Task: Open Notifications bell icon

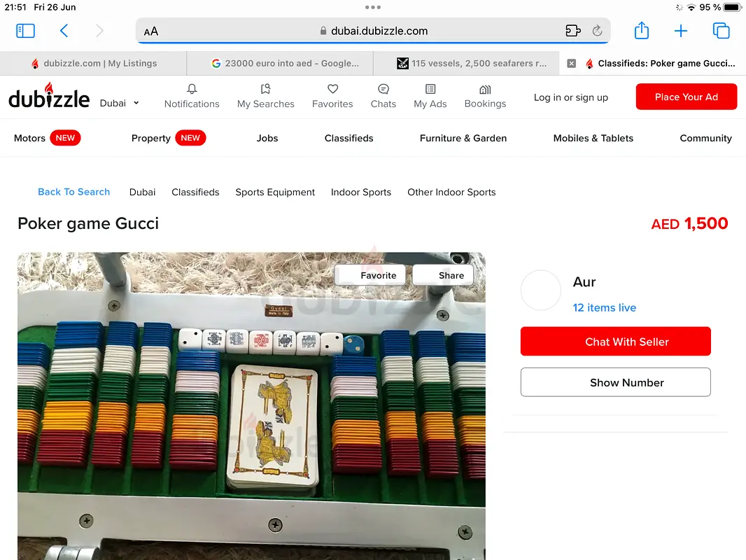Action: pos(192,97)
